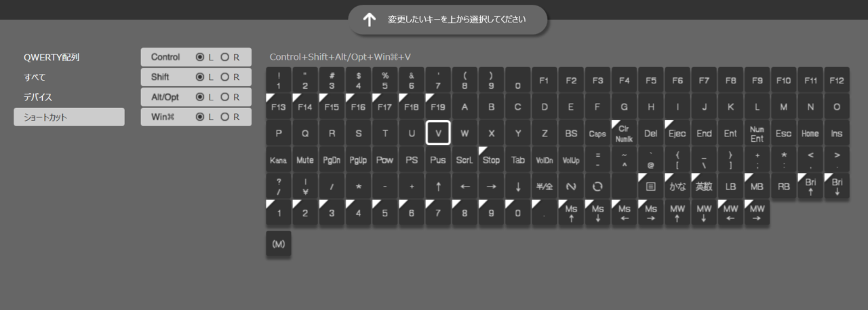Select the PgDn key

click(332, 160)
